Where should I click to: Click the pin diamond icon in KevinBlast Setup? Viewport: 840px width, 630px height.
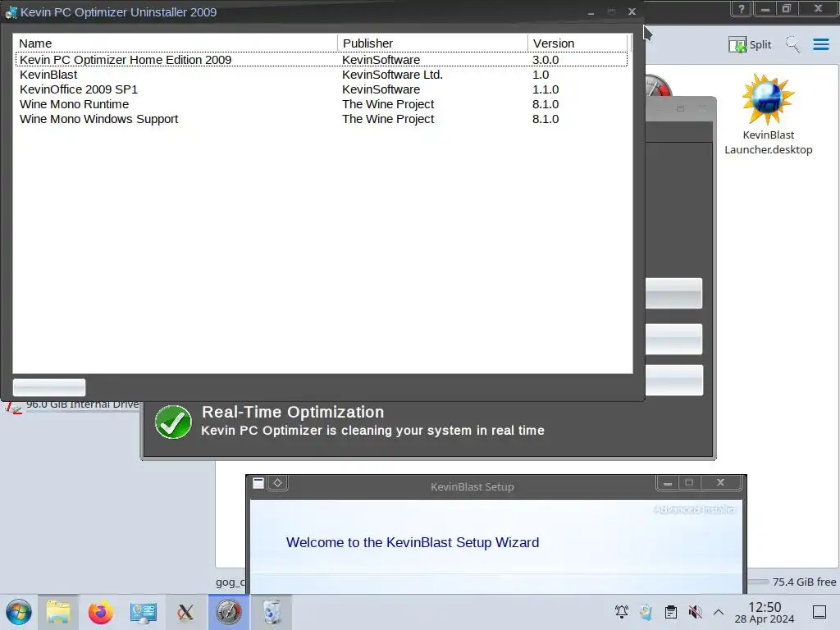click(277, 483)
